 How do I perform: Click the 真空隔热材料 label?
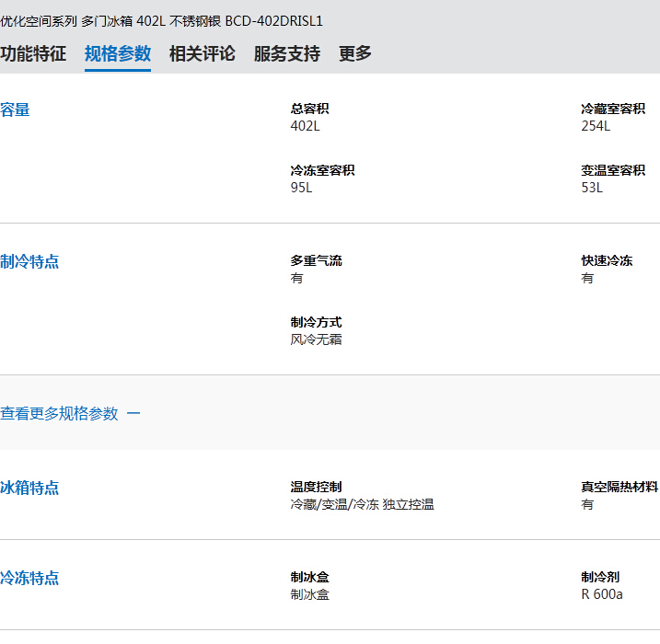click(619, 487)
